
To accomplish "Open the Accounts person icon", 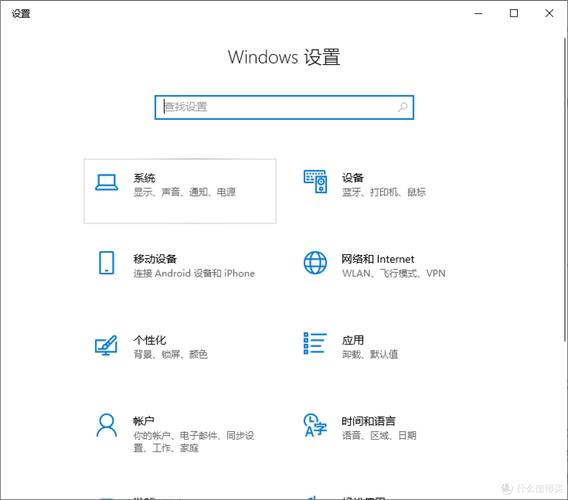I will click(106, 425).
